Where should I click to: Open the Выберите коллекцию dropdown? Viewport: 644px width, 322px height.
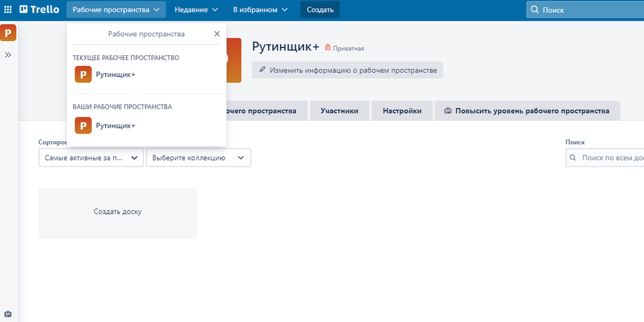199,158
